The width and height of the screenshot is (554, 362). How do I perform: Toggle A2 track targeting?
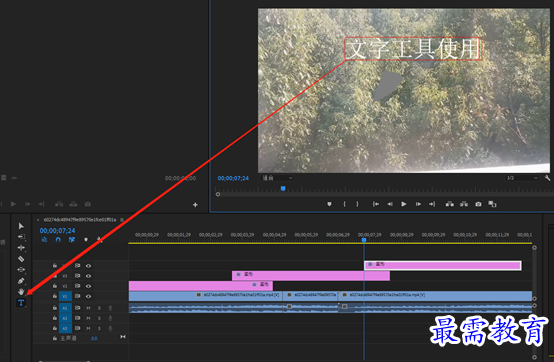click(x=65, y=318)
